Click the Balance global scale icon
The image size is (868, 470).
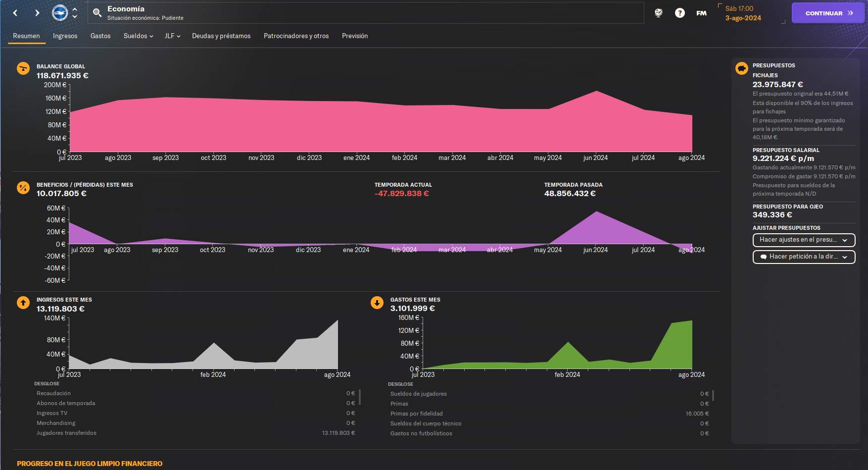(23, 68)
